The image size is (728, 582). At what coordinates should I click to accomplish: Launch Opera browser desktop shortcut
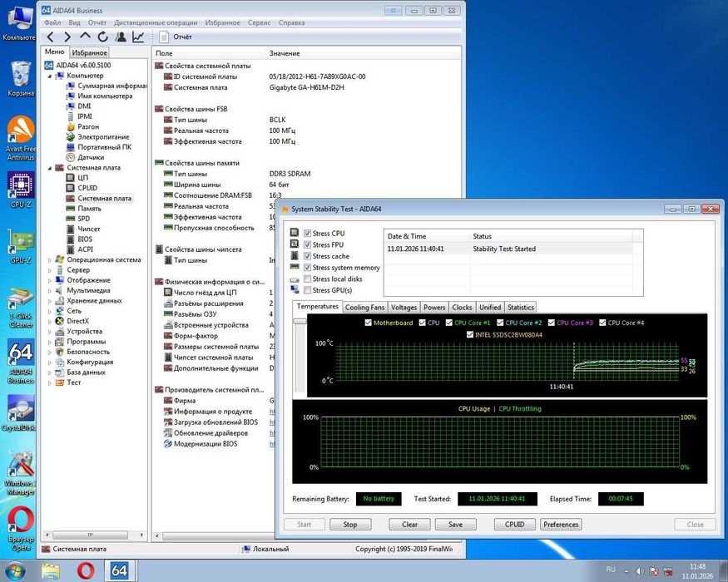click(21, 528)
